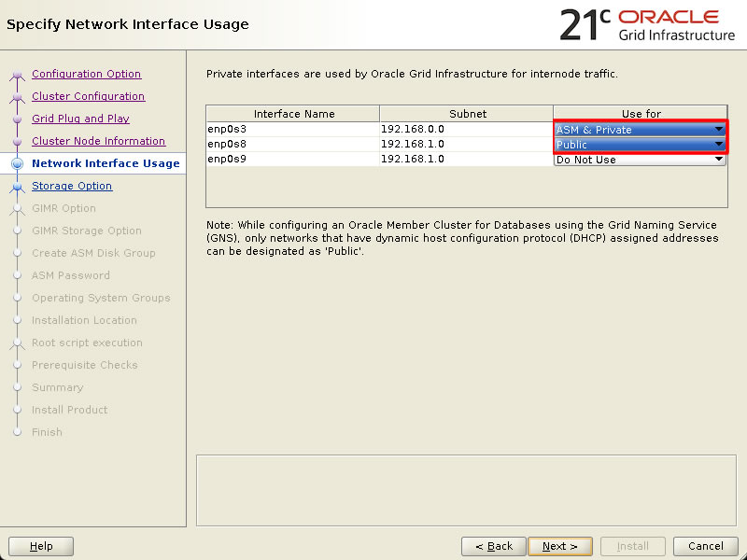Open the Use for dropdown for enp0s3

point(640,130)
